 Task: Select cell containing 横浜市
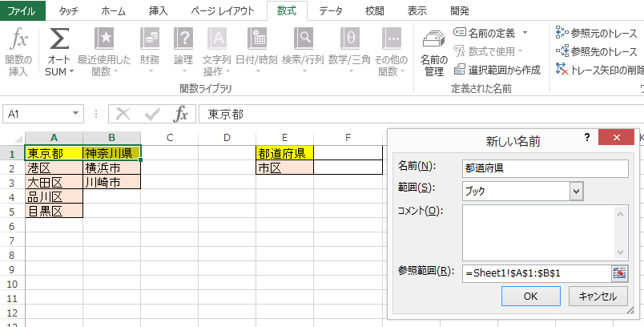click(x=111, y=168)
